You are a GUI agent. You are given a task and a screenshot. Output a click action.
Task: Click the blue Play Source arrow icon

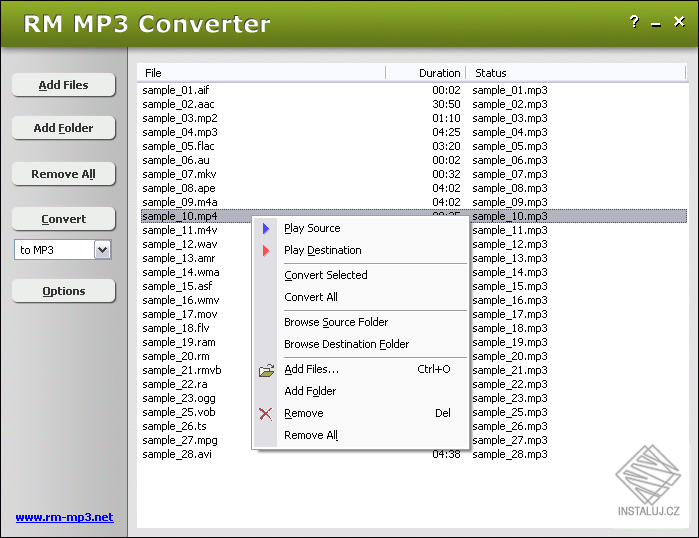point(265,228)
